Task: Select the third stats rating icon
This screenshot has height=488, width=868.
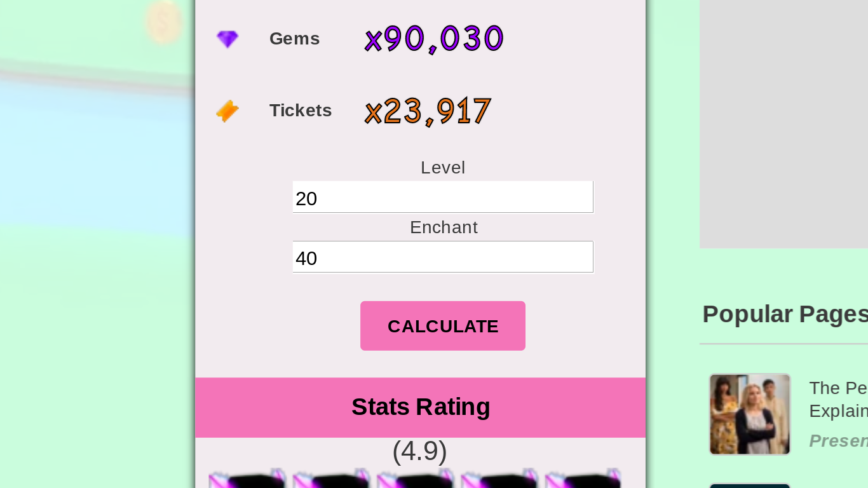Action: (x=415, y=478)
